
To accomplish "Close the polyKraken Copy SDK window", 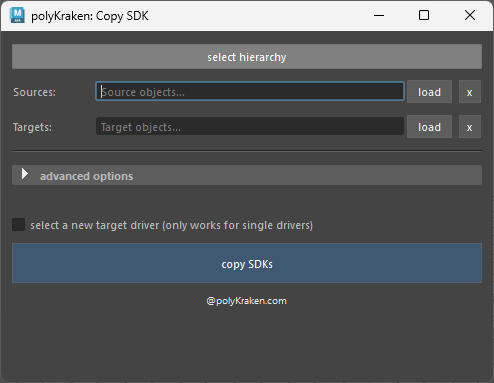I will (470, 15).
